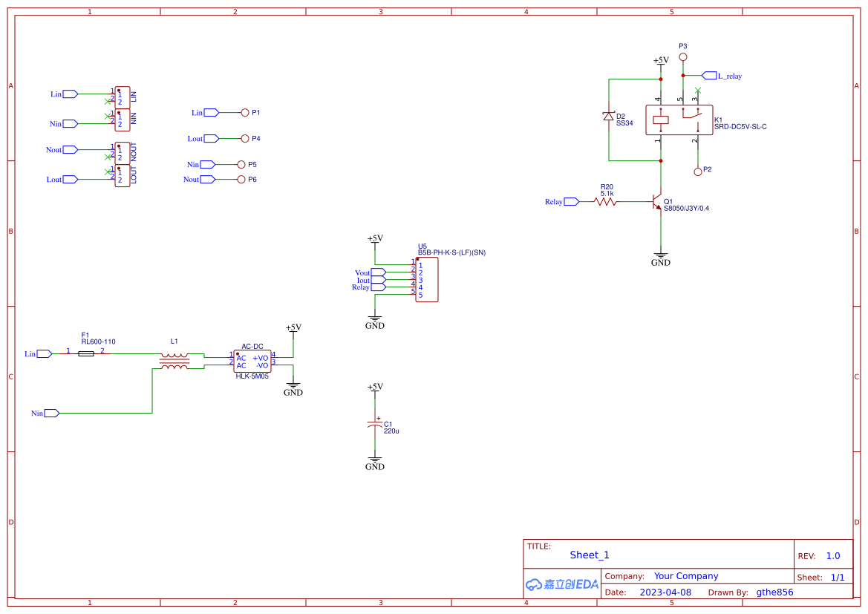Screen dimensions: 868x614
Task: Click the REV value 1.0
Action: tap(832, 555)
